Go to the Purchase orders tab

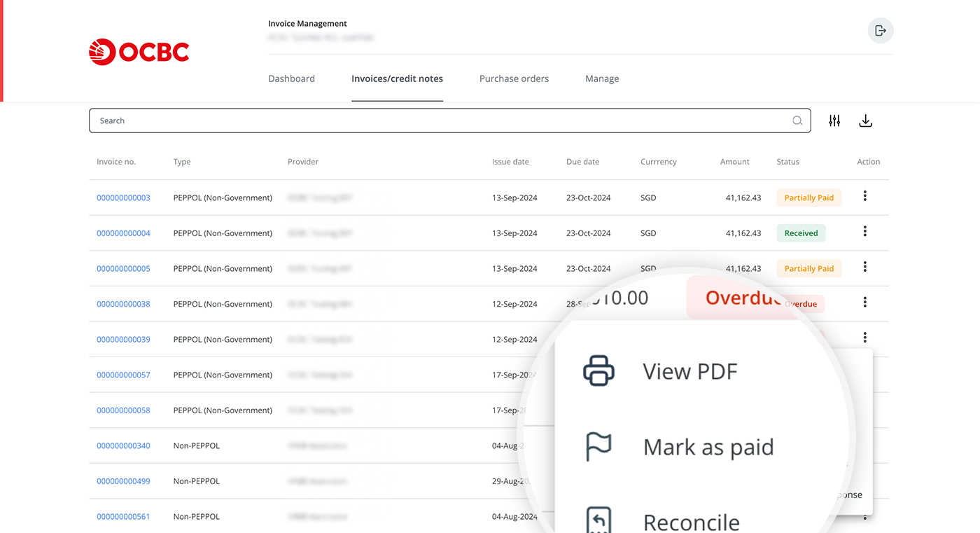point(514,78)
